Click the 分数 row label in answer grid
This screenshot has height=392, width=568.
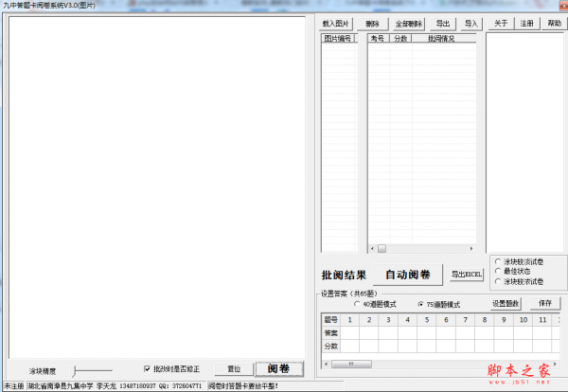pyautogui.click(x=330, y=346)
